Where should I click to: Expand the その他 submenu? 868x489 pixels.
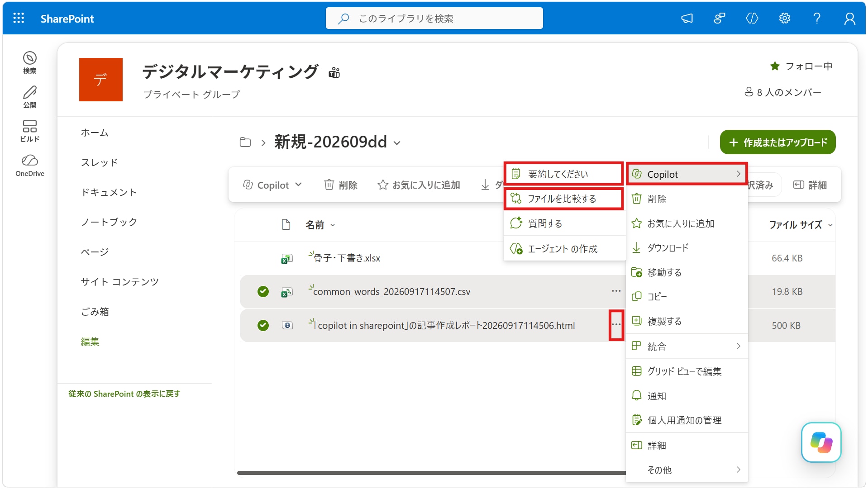point(687,470)
